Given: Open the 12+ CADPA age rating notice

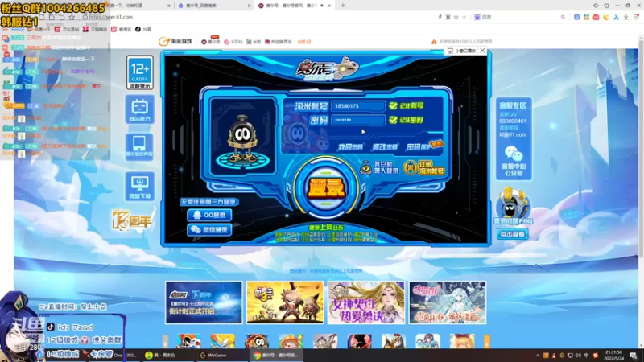Looking at the screenshot, I should [x=139, y=72].
